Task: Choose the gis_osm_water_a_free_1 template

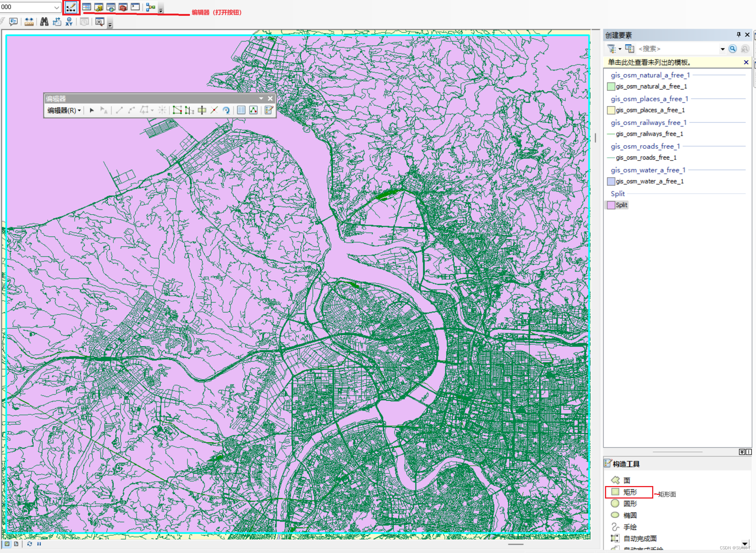Action: click(x=649, y=181)
